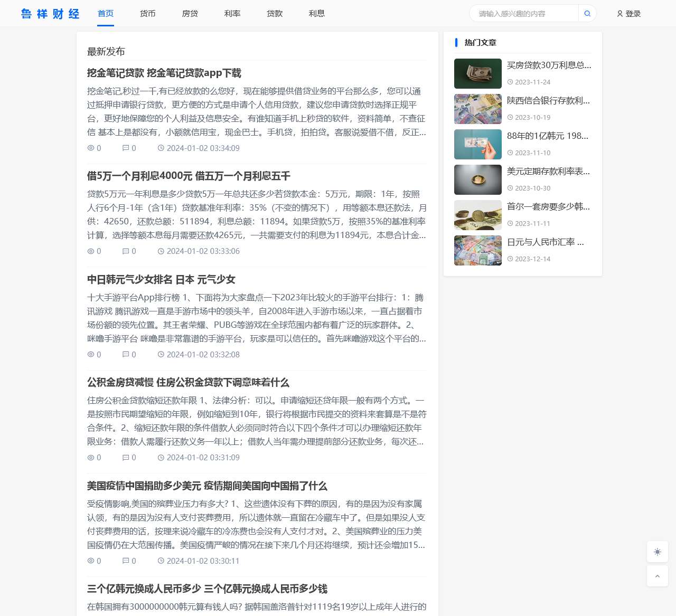Toggle the dark mode sun icon
Image resolution: width=676 pixels, height=616 pixels.
[658, 552]
